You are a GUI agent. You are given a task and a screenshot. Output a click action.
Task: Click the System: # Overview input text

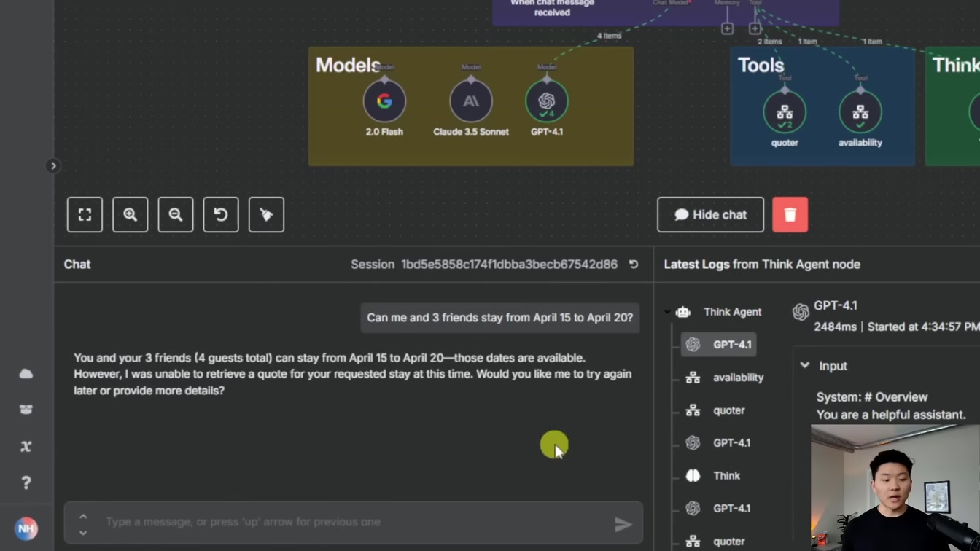871,397
